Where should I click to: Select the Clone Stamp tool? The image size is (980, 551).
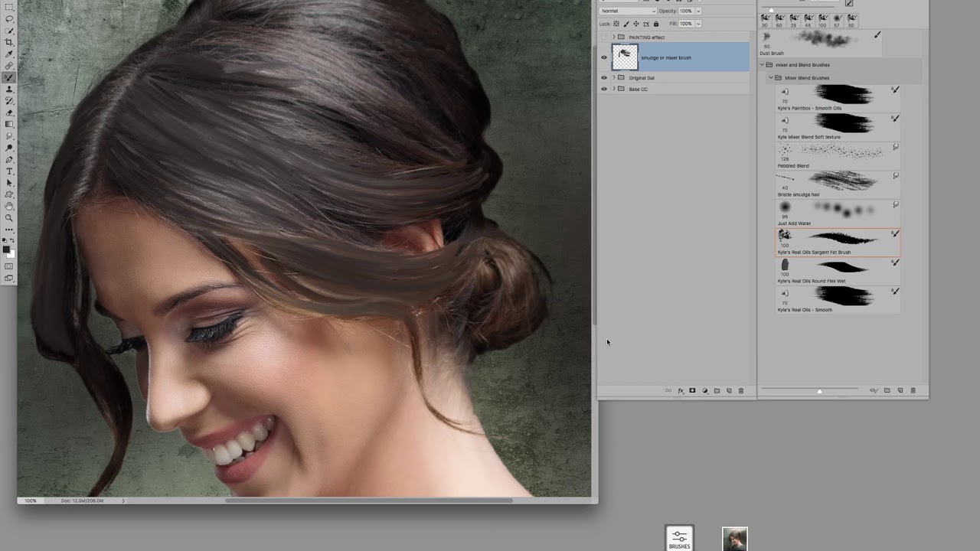(x=9, y=90)
